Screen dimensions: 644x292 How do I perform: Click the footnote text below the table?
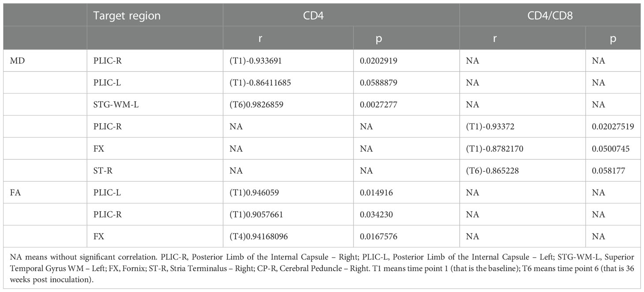coord(322,268)
